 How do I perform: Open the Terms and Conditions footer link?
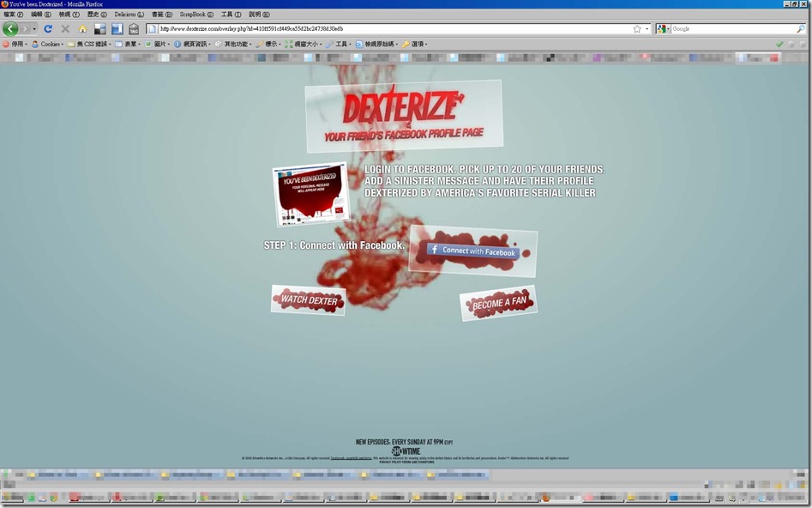pos(417,462)
